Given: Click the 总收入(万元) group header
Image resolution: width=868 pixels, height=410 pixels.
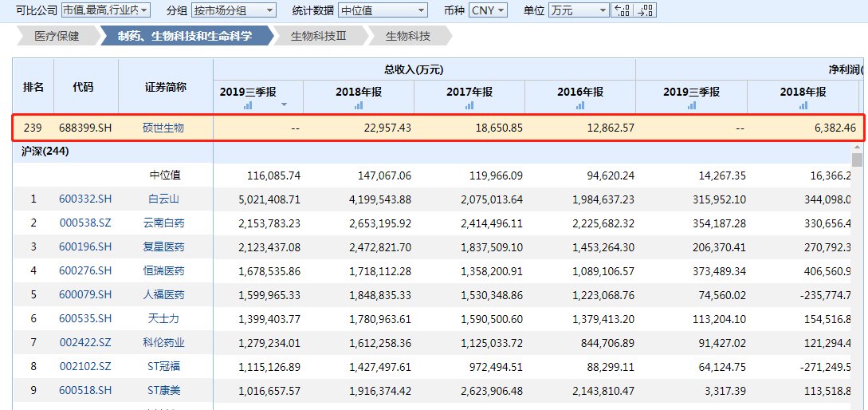Looking at the screenshot, I should [x=424, y=70].
